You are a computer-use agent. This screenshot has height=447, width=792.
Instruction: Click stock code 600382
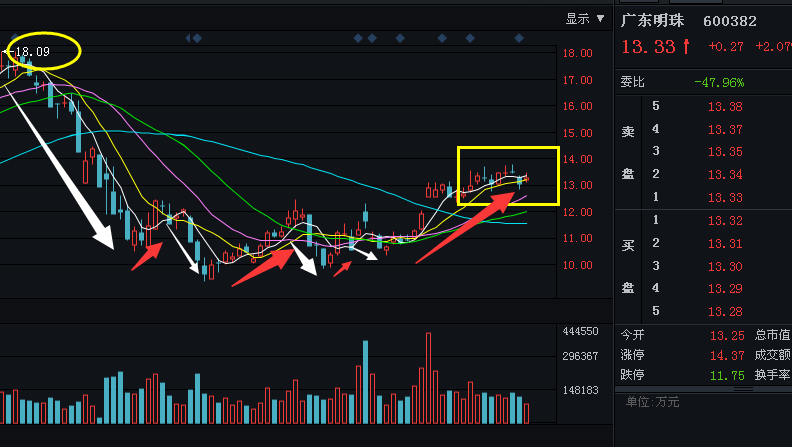tap(730, 21)
